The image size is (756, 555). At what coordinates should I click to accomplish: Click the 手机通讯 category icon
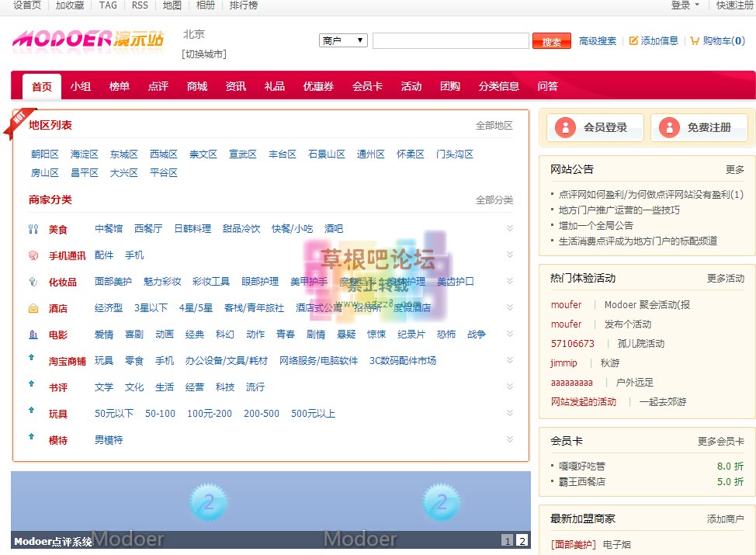click(x=33, y=255)
